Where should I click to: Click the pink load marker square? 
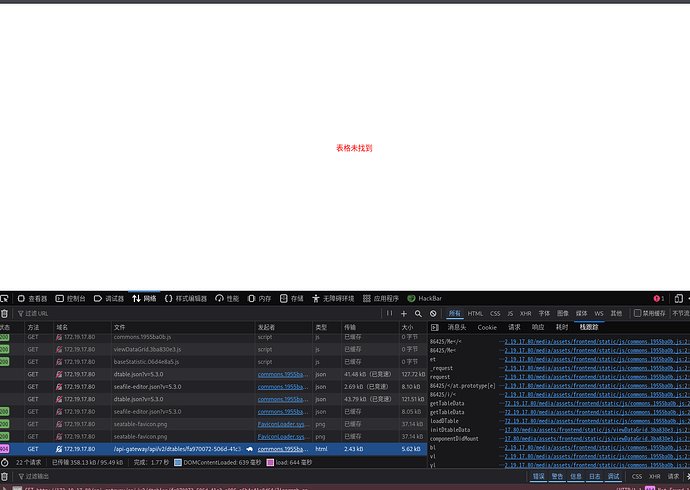[270, 463]
